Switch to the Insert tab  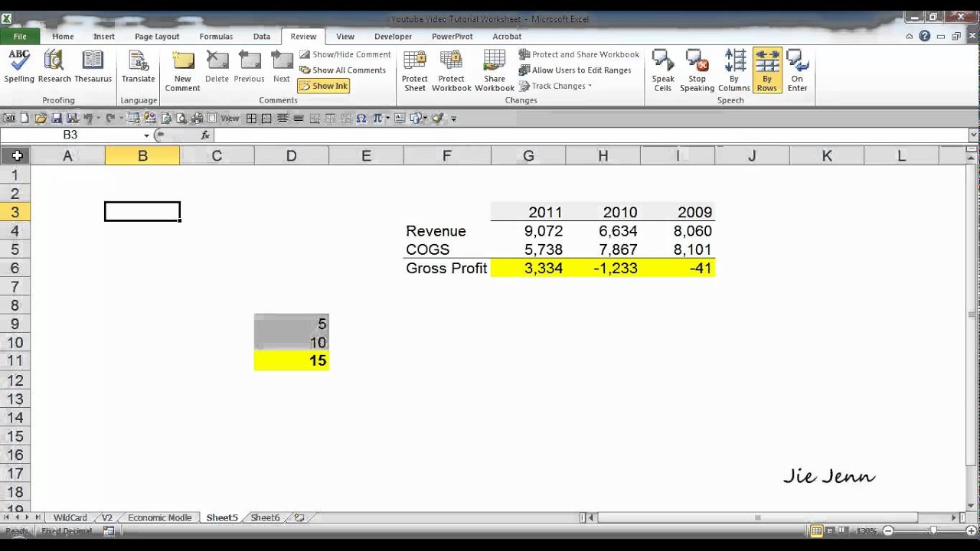[104, 36]
